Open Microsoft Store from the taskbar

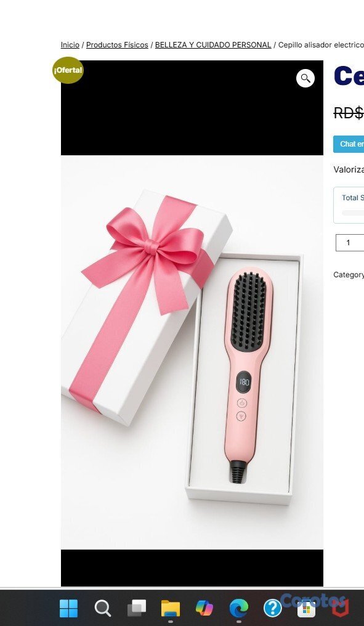pyautogui.click(x=306, y=608)
